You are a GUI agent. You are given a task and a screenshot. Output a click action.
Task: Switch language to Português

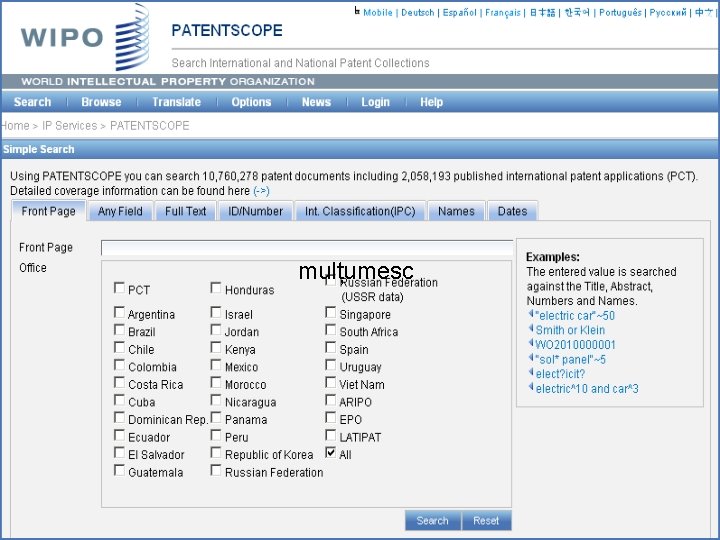[x=620, y=12]
